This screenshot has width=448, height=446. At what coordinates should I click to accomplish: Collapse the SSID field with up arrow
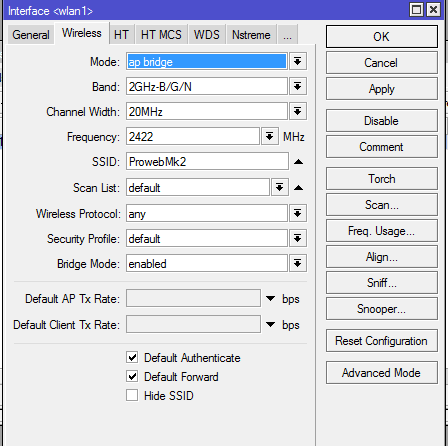[x=299, y=162]
